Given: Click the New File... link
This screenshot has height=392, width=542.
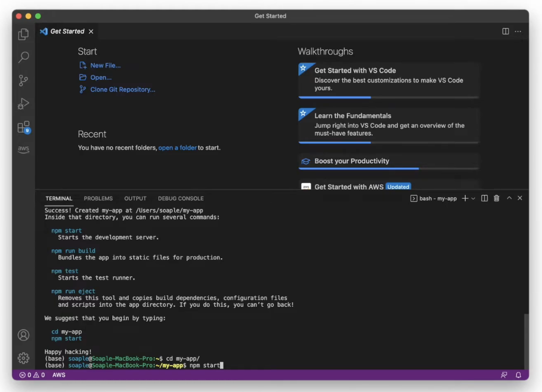Looking at the screenshot, I should pyautogui.click(x=105, y=65).
